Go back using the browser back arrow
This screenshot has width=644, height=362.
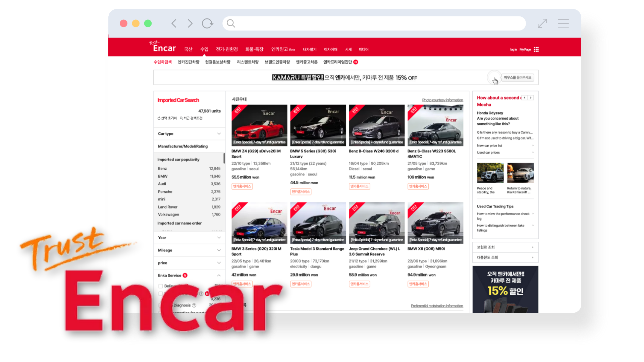click(x=174, y=23)
